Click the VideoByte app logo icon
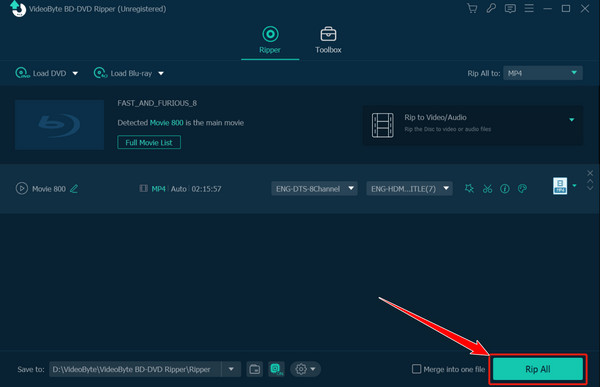This screenshot has width=600, height=387. (x=18, y=9)
